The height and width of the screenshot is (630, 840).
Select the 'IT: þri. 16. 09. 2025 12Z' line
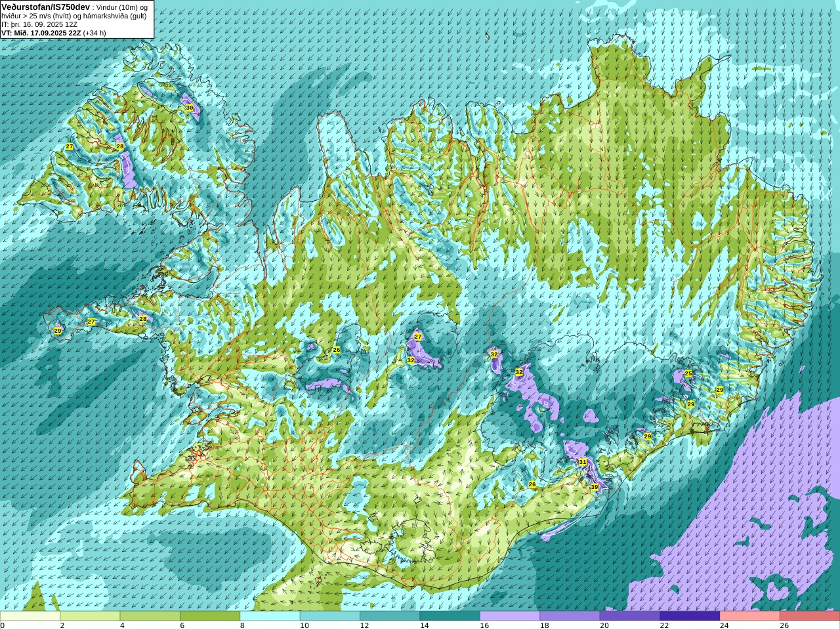pos(39,24)
